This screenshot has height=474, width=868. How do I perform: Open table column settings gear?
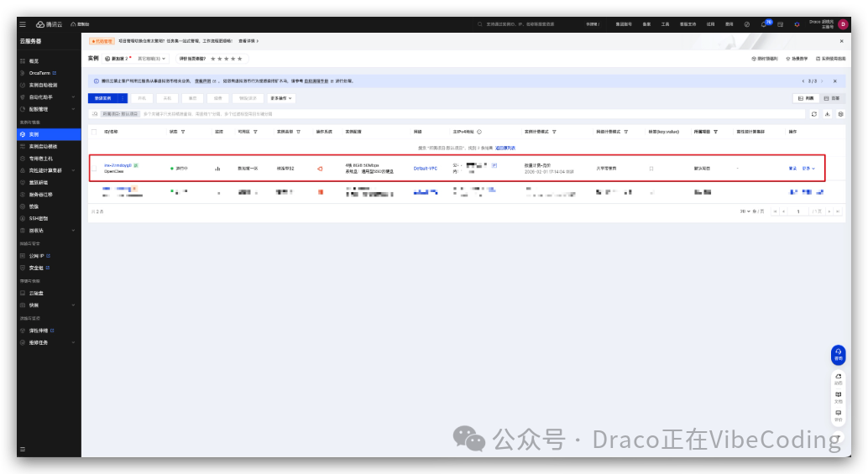coord(841,114)
